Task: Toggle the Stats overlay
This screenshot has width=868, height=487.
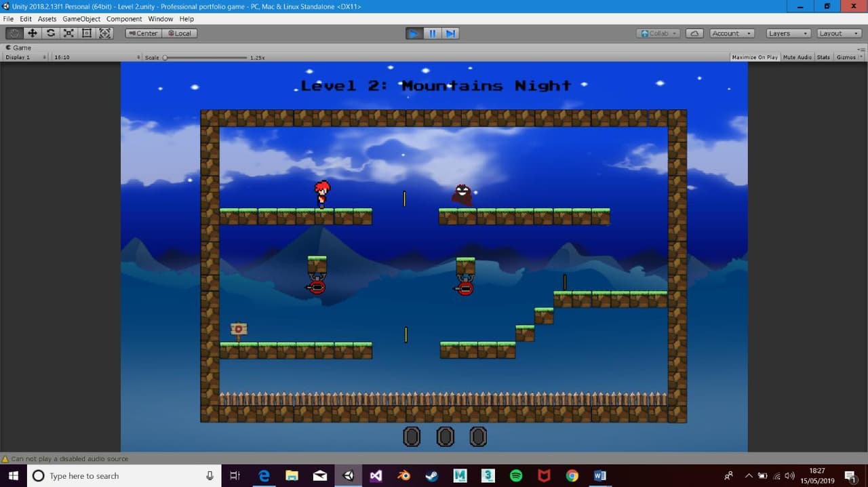Action: point(823,57)
